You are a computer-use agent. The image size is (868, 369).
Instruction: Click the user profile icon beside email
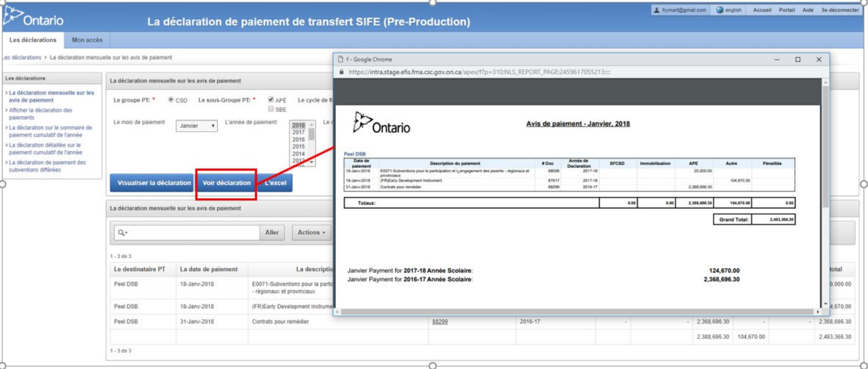(656, 10)
